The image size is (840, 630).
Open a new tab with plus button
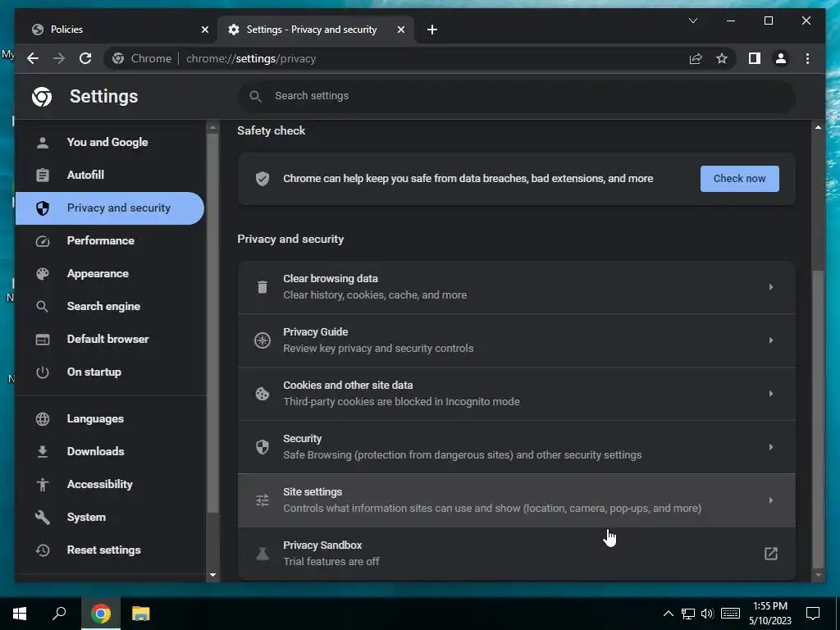(431, 30)
